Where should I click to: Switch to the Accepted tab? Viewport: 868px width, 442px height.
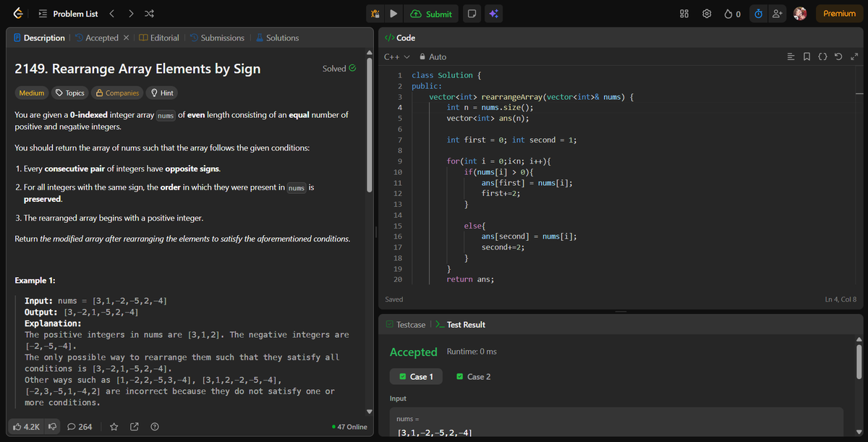(95, 38)
